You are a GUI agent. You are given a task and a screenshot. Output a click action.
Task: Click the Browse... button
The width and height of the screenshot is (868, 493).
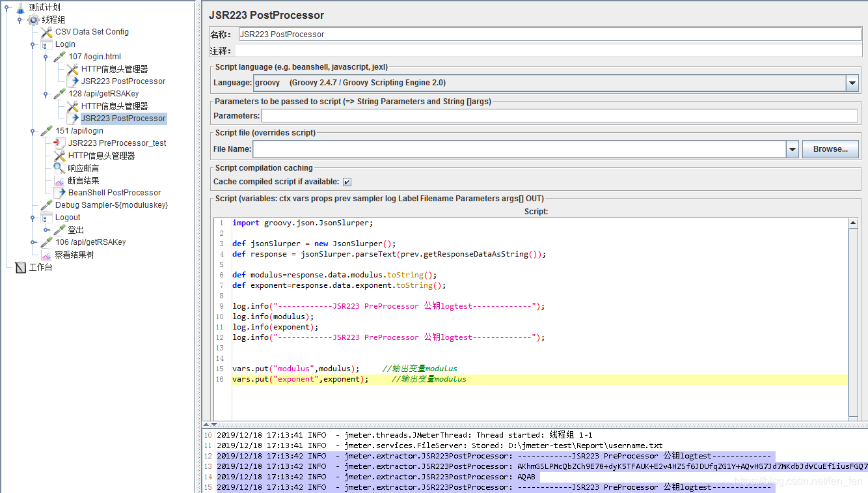click(830, 148)
